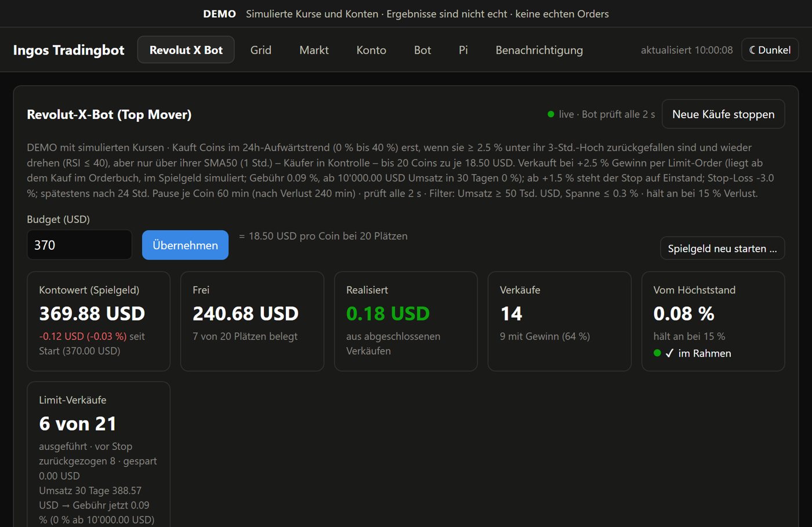Viewport: 812px width, 527px height.
Task: Click the Kontowert value 369.88 USD
Action: pos(92,314)
